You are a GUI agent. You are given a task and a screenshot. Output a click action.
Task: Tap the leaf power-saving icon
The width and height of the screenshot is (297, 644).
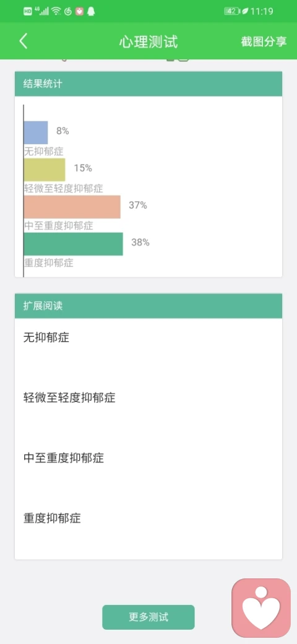click(245, 12)
